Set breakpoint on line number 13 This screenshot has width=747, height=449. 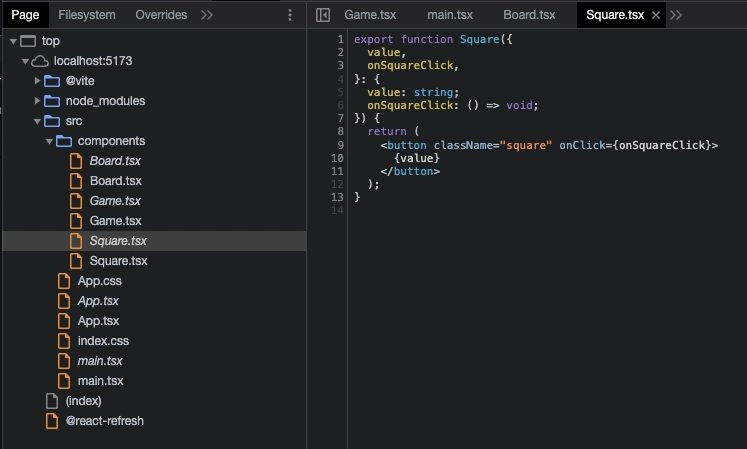337,197
